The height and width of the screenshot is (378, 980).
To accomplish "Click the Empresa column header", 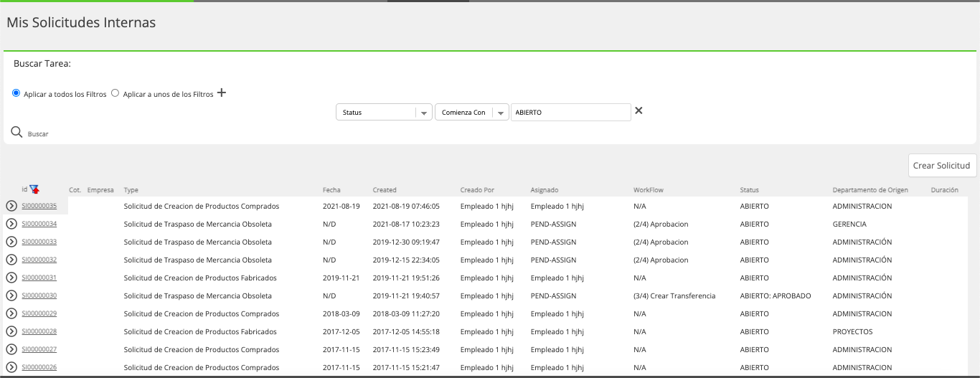I will 100,190.
